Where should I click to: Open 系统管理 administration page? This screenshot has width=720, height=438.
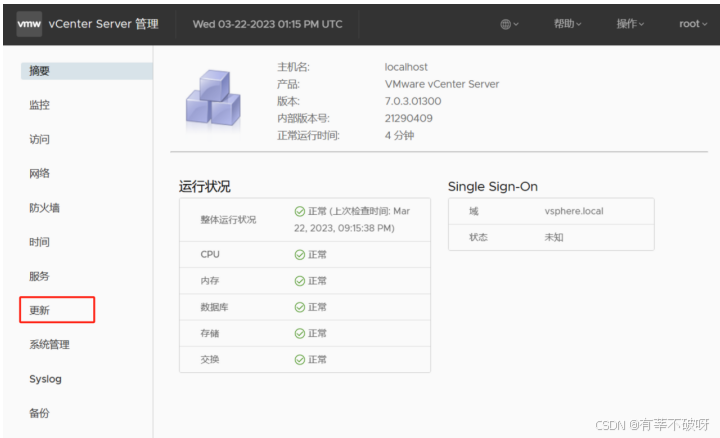(x=50, y=344)
